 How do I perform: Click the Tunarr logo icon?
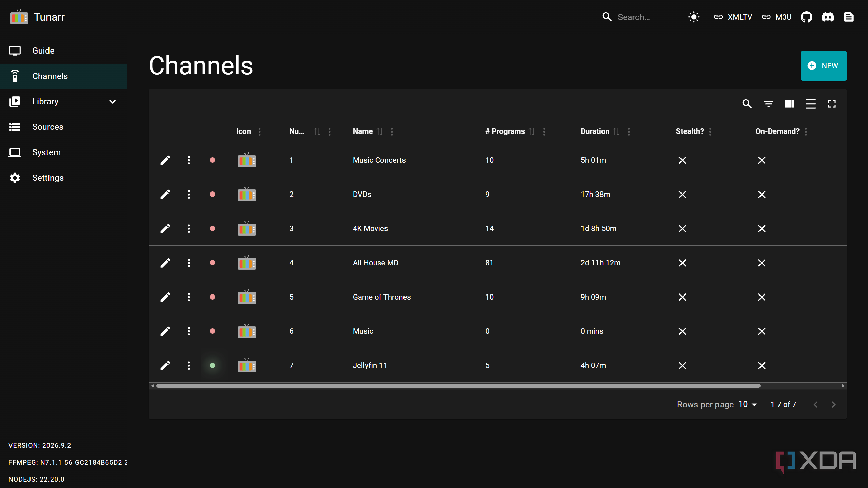tap(19, 17)
